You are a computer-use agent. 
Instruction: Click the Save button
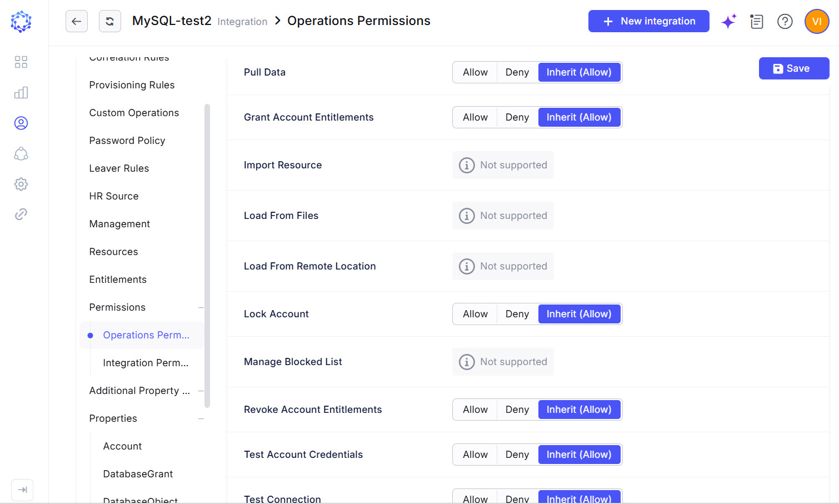pyautogui.click(x=794, y=68)
